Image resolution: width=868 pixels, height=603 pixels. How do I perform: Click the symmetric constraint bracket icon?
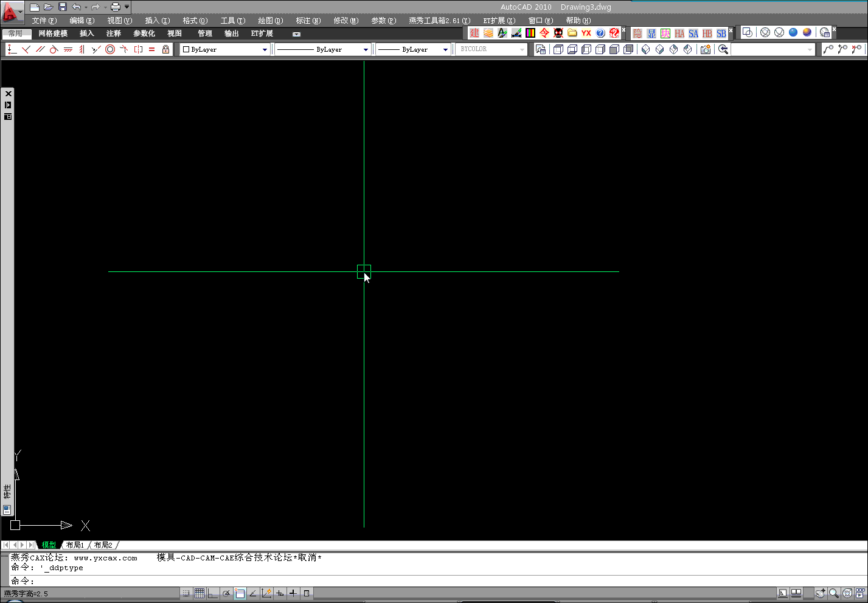click(x=138, y=49)
